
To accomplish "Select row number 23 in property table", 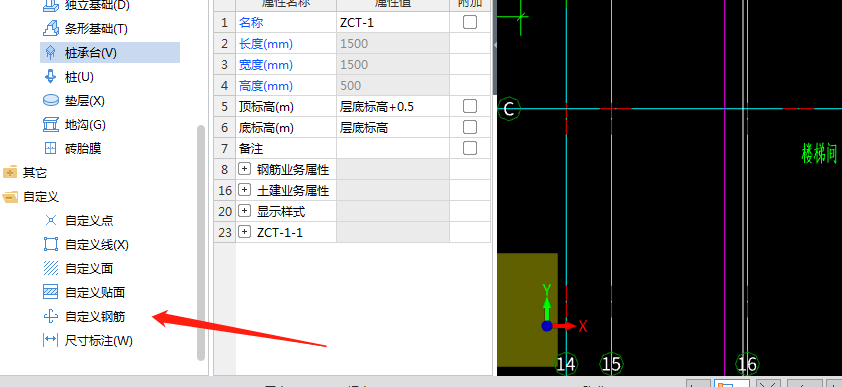I will tap(224, 232).
